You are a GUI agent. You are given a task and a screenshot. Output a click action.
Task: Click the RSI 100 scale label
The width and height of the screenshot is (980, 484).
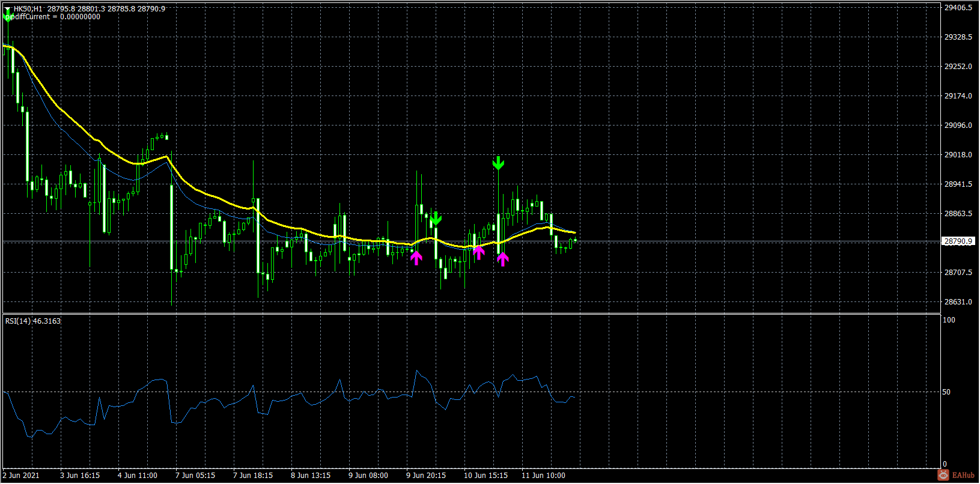click(x=948, y=320)
